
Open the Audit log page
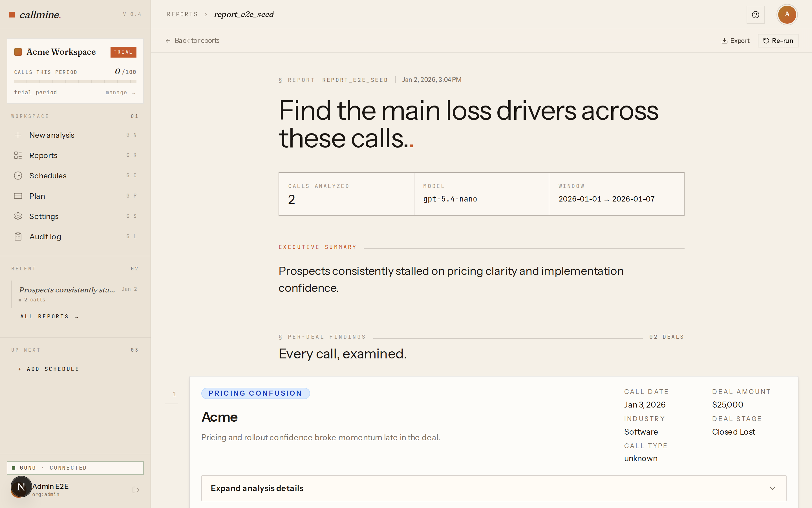coord(75,237)
